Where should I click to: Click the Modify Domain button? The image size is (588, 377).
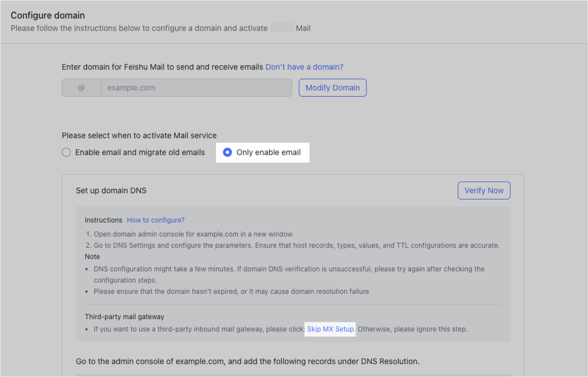click(332, 88)
